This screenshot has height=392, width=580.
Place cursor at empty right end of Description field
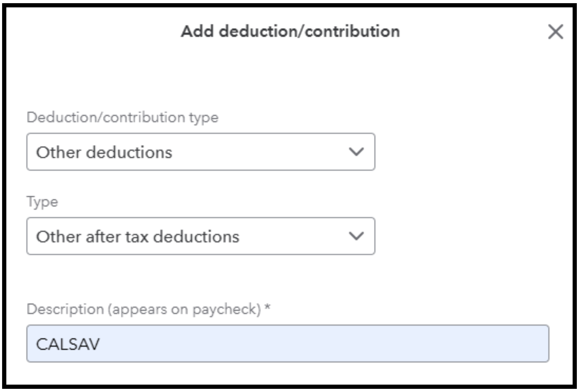[x=514, y=344]
